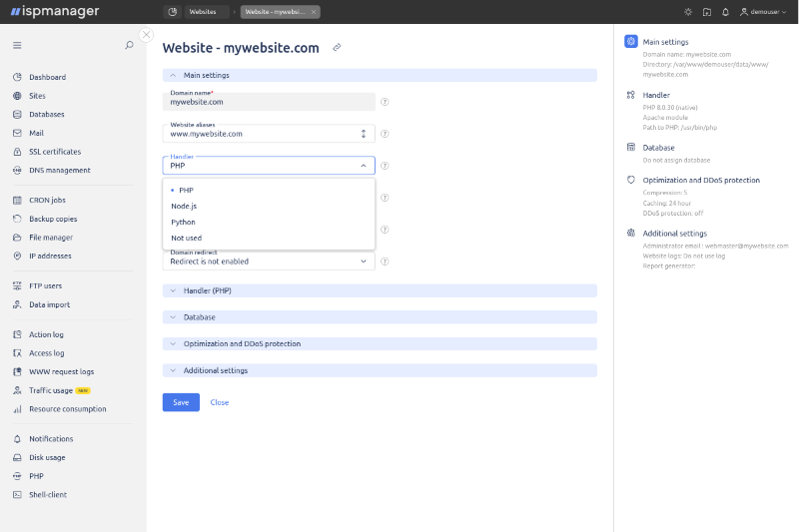The height and width of the screenshot is (532, 799).
Task: Close the Website - mywebsite tab
Action: (314, 12)
